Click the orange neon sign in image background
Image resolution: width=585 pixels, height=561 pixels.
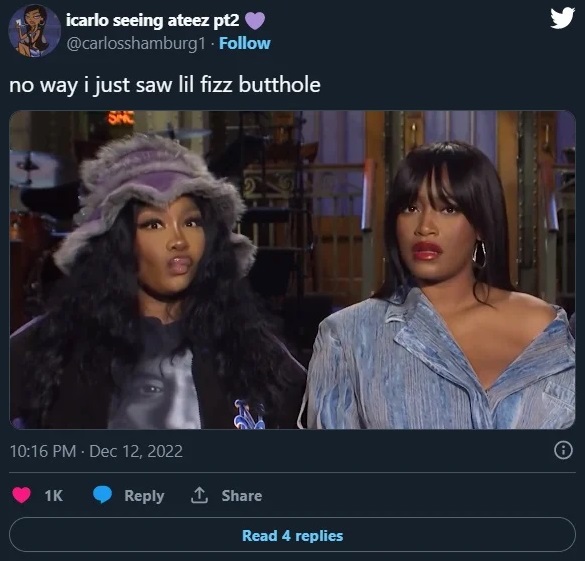tap(120, 117)
